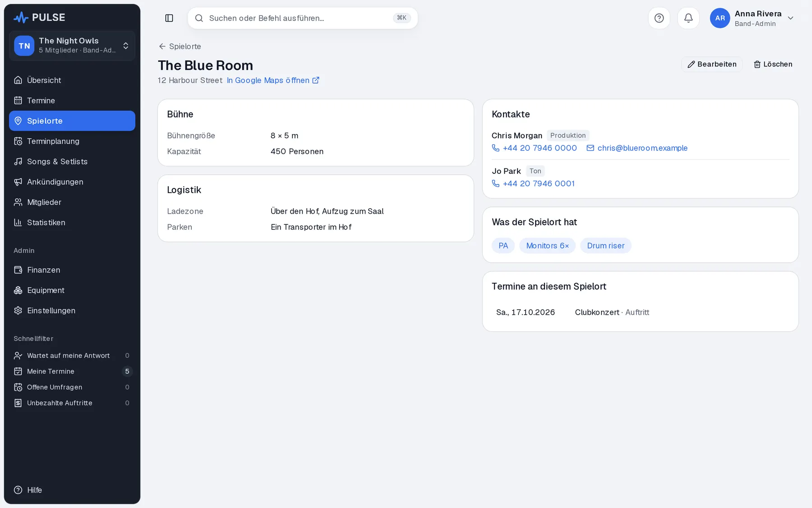This screenshot has width=812, height=508.
Task: Focus the Suchen oder Befehl ausführen field
Action: (x=303, y=18)
